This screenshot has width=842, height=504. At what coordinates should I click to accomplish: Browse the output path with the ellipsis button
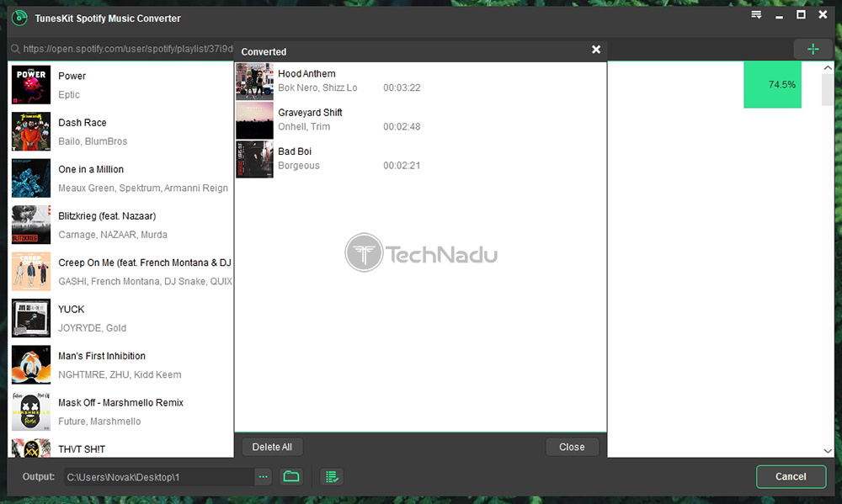pyautogui.click(x=263, y=476)
